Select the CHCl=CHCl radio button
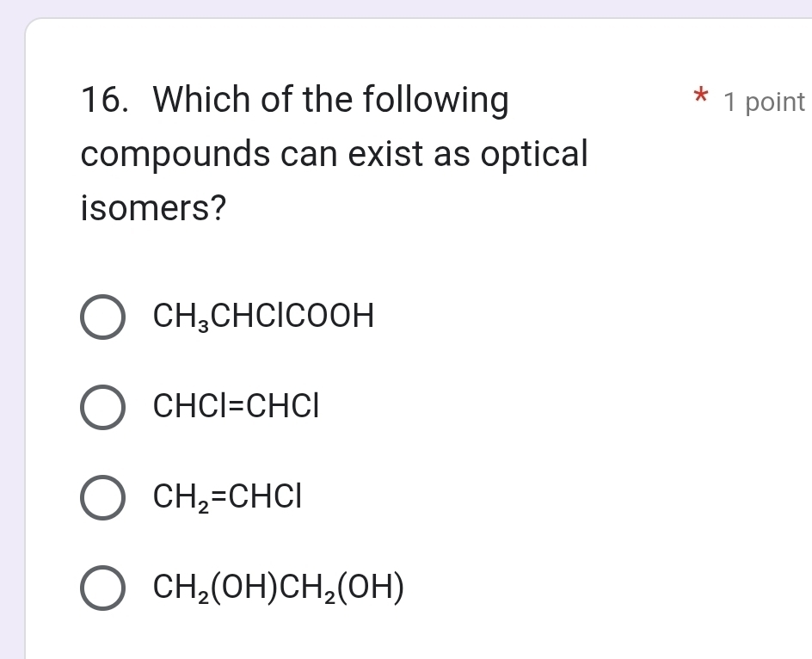812x659 pixels. [x=103, y=408]
